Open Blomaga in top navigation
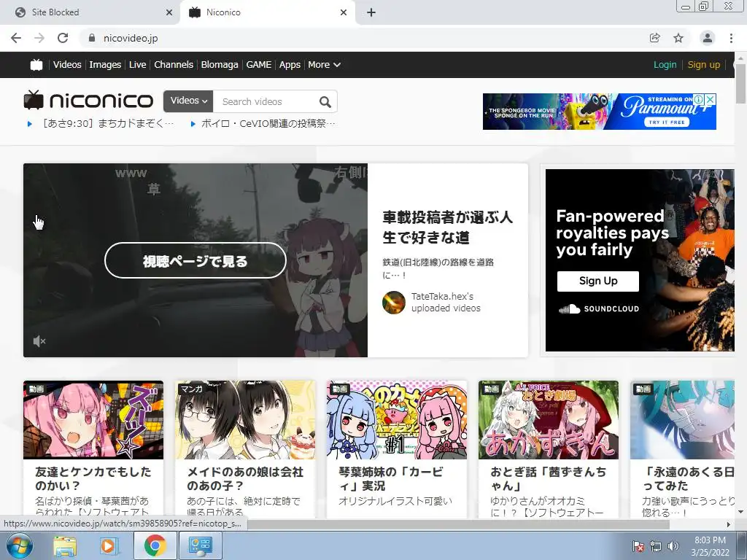Image resolution: width=747 pixels, height=560 pixels. [219, 65]
